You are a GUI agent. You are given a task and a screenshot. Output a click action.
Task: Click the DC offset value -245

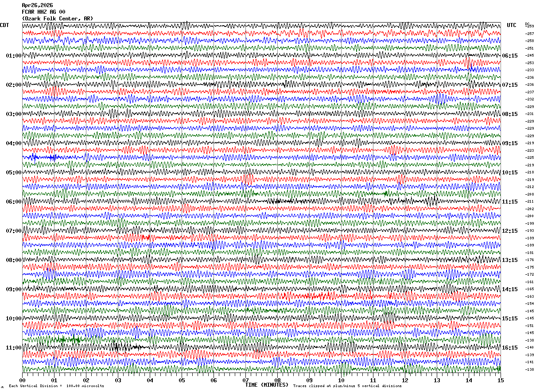529,56
